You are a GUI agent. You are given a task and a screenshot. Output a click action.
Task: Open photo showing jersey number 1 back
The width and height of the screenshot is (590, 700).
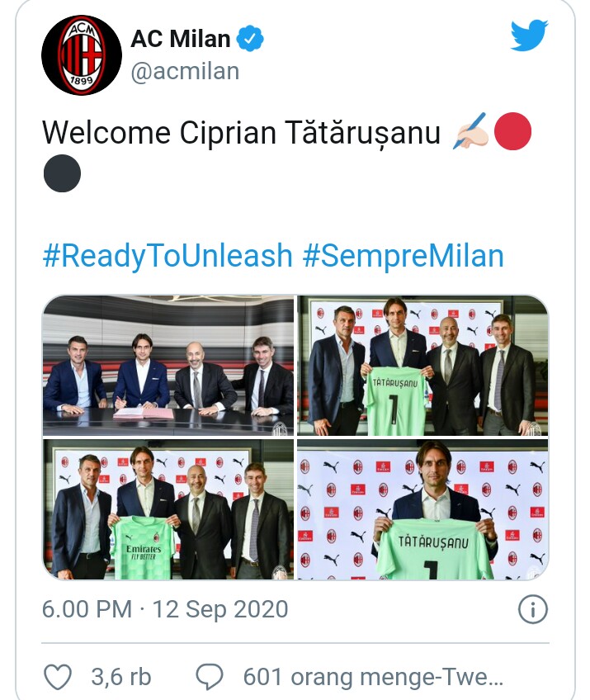coord(422,365)
